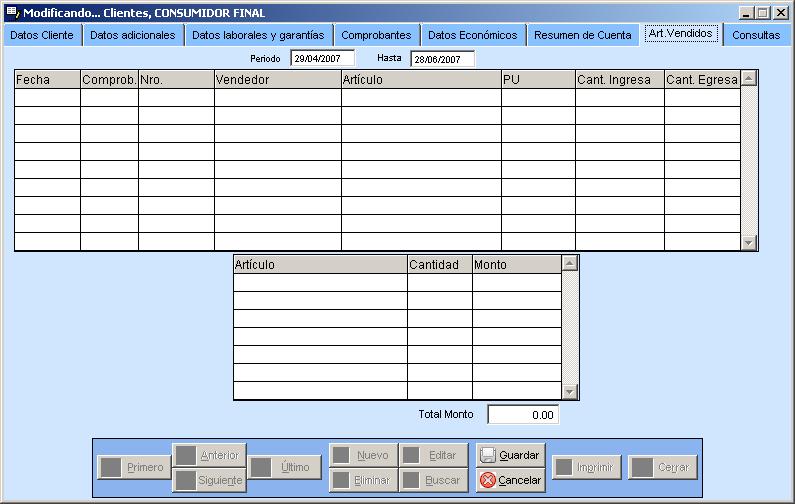Screen dimensions: 795x504
Task: Open the Consultas tab
Action: tap(755, 35)
